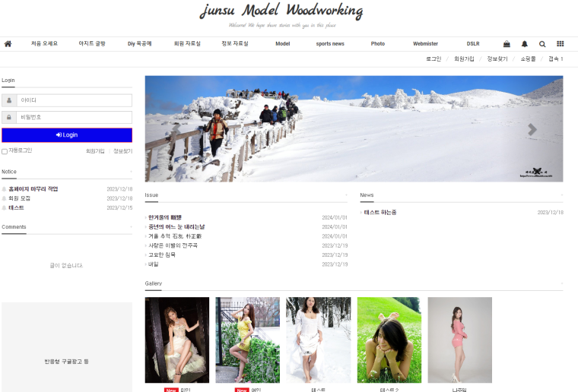Open news post 테스트 하는중

380,213
